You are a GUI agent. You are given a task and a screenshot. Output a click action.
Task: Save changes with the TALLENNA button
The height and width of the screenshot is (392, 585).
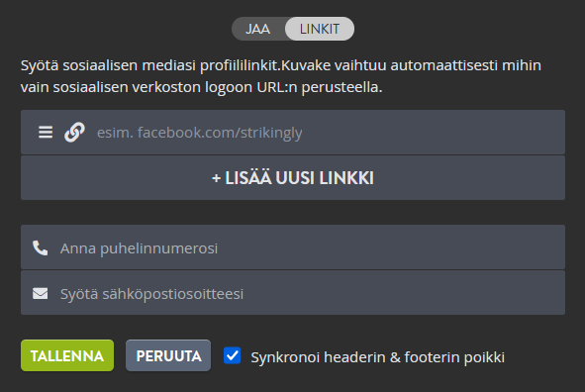click(67, 355)
